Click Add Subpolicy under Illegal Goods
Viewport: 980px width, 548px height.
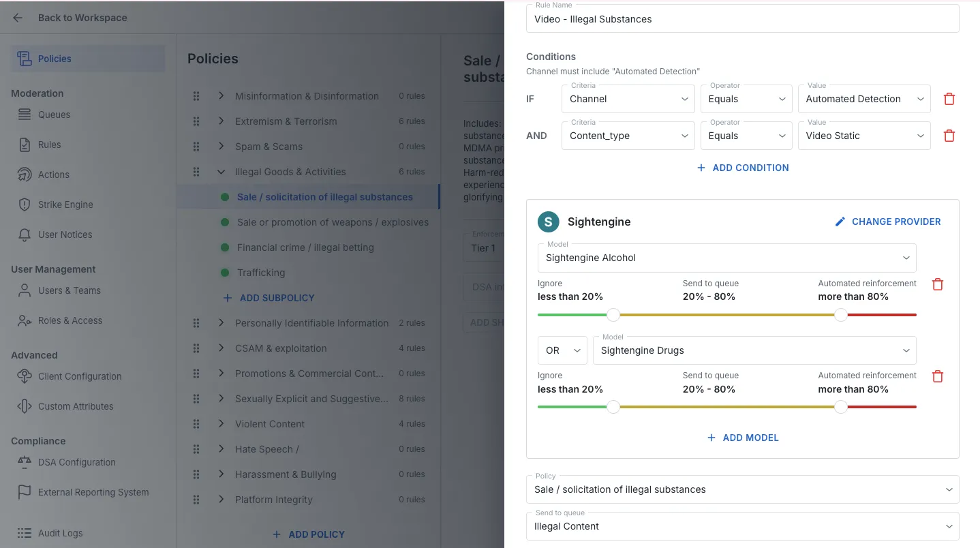[269, 298]
